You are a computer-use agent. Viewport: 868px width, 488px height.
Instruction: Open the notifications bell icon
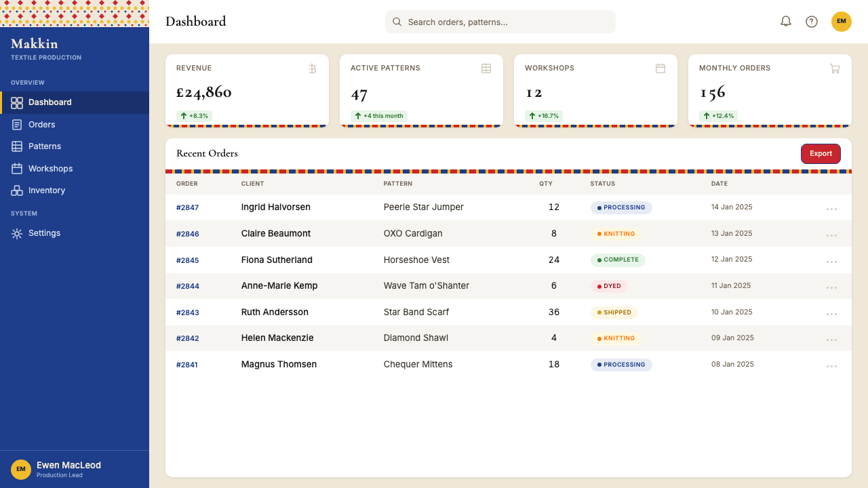[x=786, y=22]
